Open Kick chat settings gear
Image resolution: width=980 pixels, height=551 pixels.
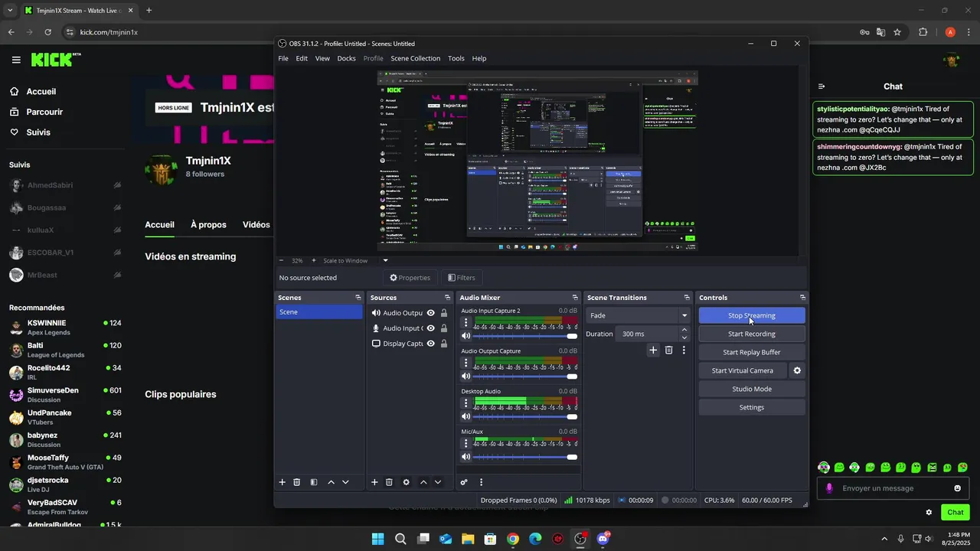(929, 512)
